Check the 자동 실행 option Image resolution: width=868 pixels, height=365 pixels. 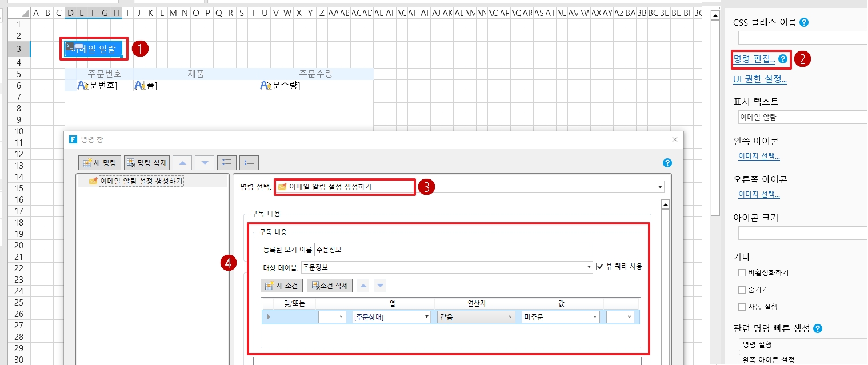point(742,307)
